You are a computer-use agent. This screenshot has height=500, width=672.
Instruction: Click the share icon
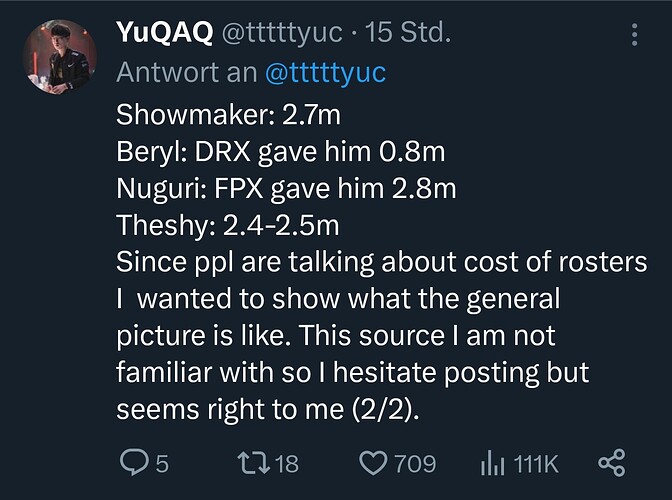tap(612, 463)
